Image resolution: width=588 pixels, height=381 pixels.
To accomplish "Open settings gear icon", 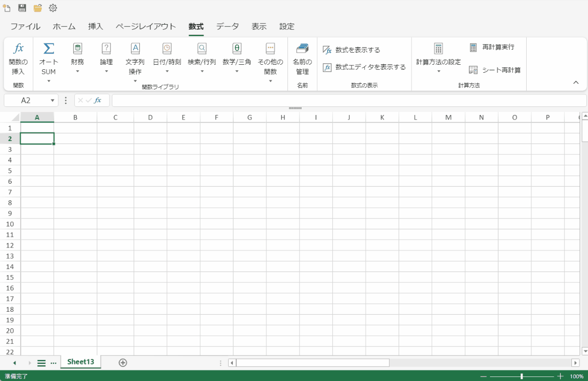I will pyautogui.click(x=53, y=8).
